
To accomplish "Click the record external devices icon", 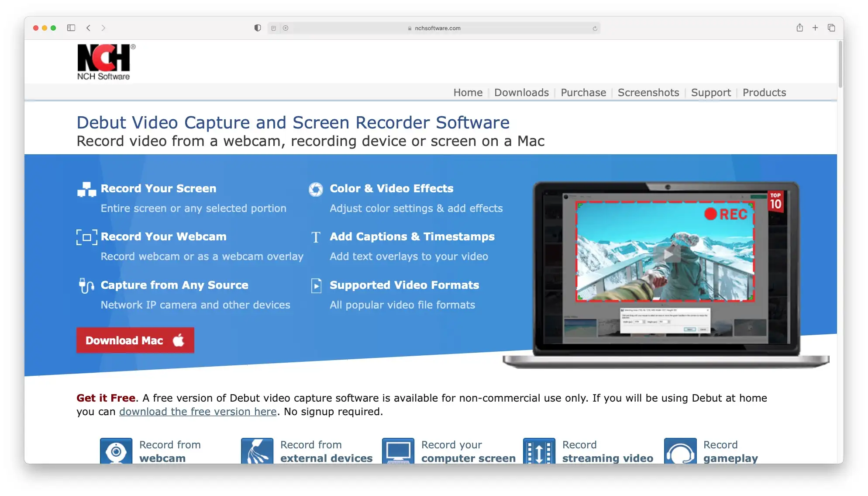I will [x=256, y=451].
